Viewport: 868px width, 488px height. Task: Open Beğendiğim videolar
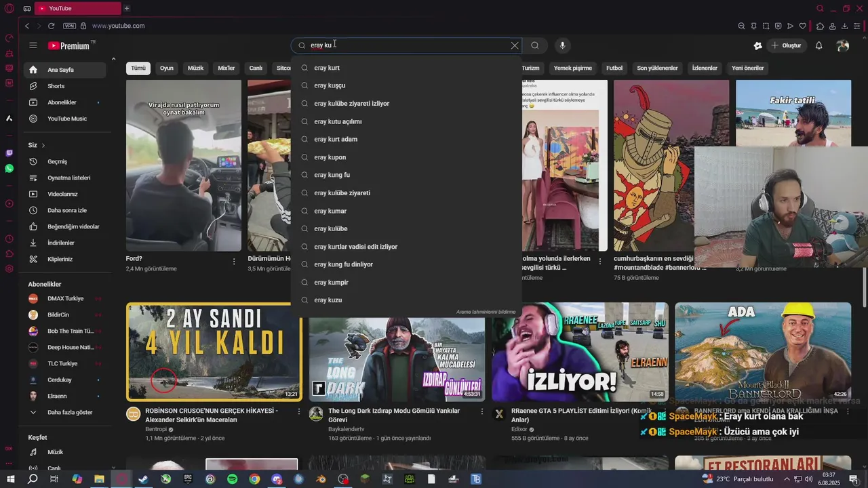point(64,226)
